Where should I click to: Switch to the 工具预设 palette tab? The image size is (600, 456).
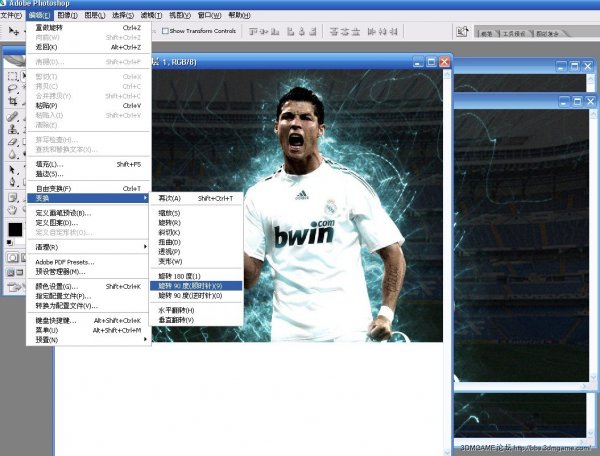514,33
